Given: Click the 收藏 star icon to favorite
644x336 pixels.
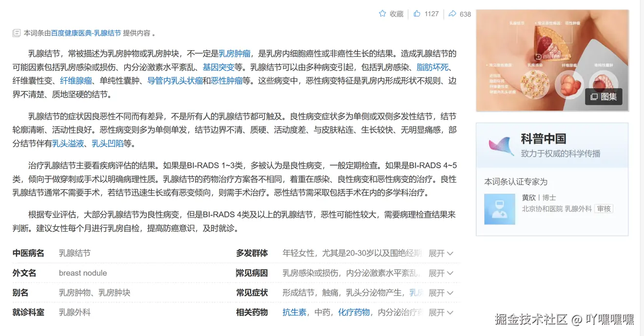Looking at the screenshot, I should [x=383, y=14].
